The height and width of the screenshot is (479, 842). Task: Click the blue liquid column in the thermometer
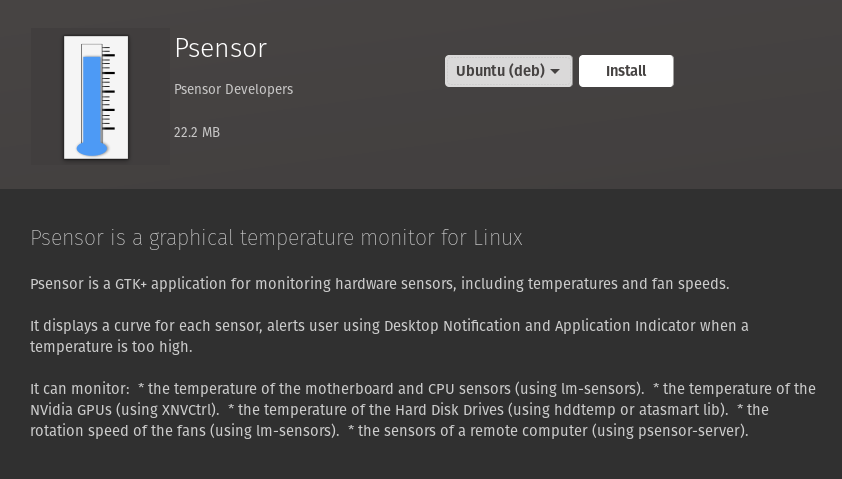pos(92,100)
